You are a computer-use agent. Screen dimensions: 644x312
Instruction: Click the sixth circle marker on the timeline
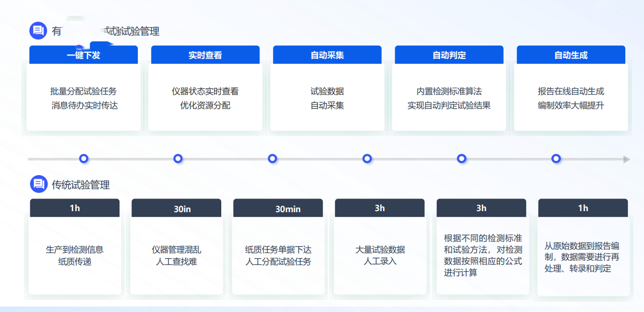tap(556, 158)
